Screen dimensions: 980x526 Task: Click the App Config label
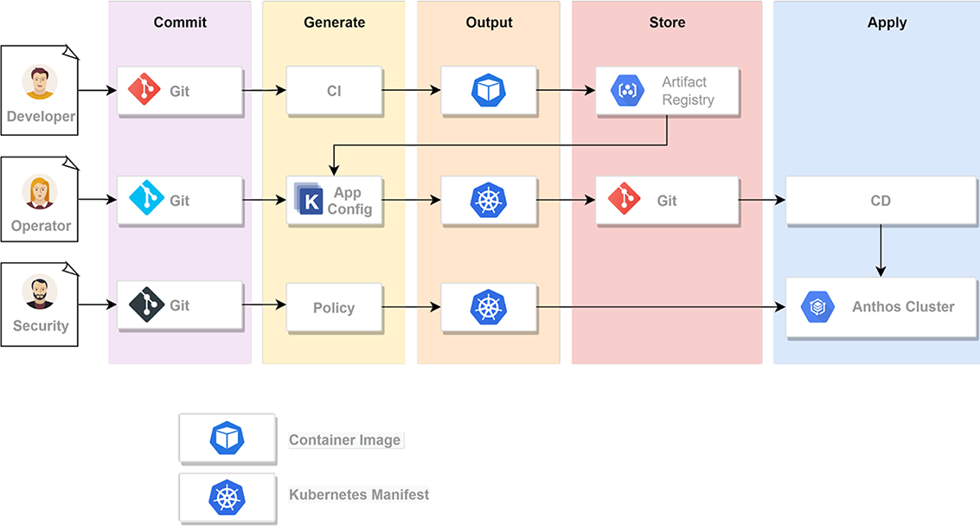349,201
